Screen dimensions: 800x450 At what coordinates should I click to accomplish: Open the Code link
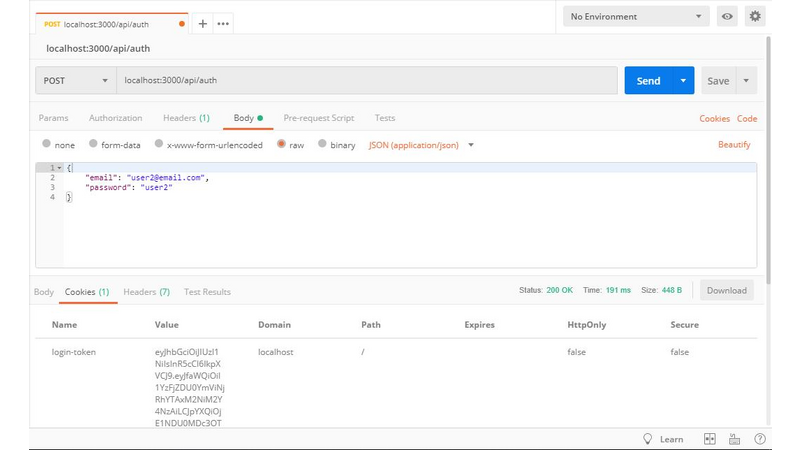[747, 118]
